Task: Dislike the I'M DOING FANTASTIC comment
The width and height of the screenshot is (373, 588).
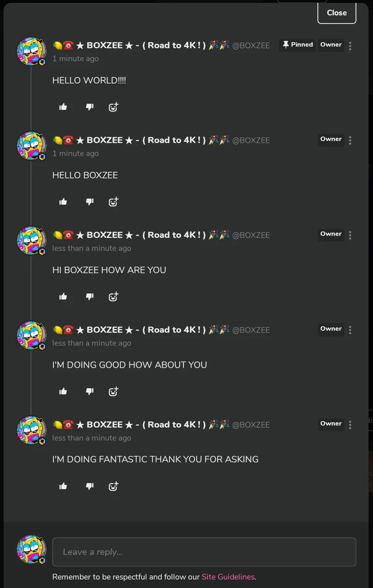Action: 90,486
